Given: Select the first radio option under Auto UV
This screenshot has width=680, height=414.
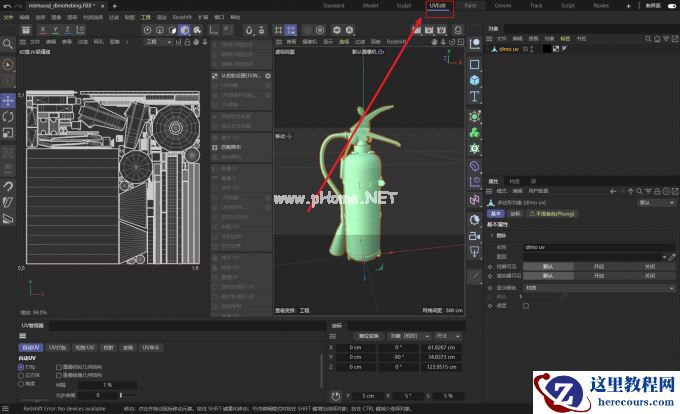Looking at the screenshot, I should coord(22,367).
